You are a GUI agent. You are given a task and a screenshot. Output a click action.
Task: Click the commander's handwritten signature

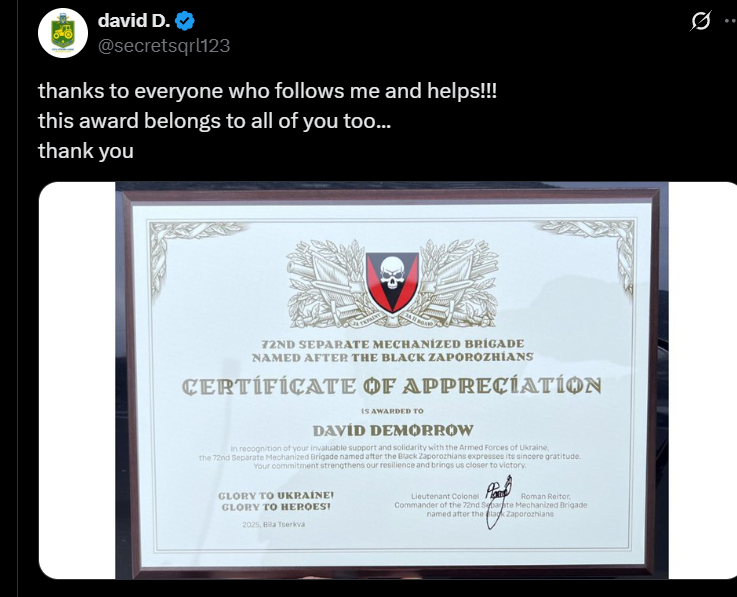[x=498, y=501]
